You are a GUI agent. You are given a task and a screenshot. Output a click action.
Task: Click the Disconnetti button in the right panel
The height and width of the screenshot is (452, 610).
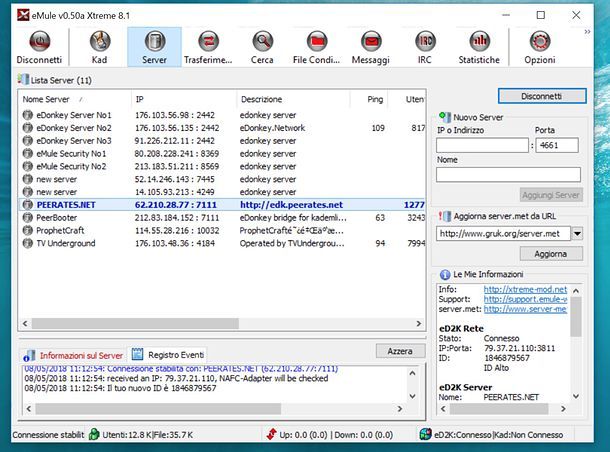(x=542, y=96)
